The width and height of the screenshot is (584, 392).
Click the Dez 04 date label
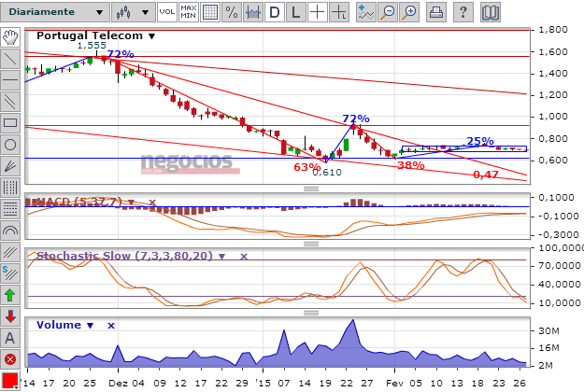(x=127, y=383)
